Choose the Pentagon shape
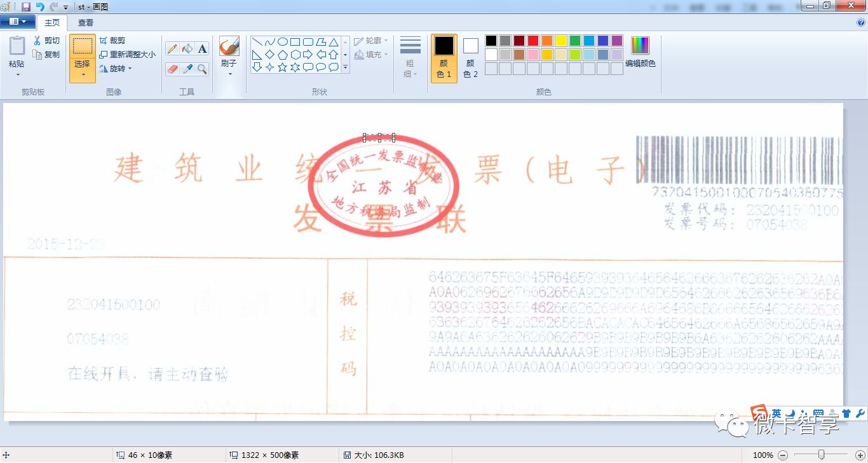The image size is (868, 463). click(x=283, y=55)
